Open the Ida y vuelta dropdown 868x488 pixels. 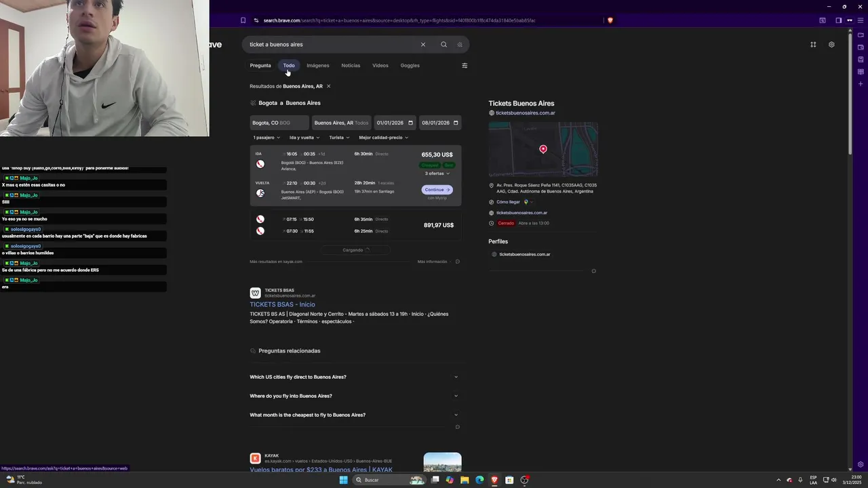click(x=304, y=138)
